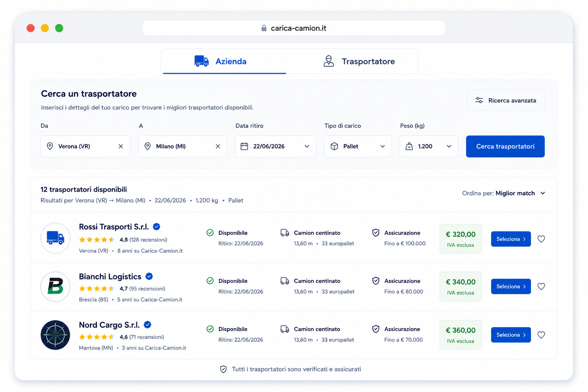Open the Nord Cargo S.r.l. name

click(109, 325)
